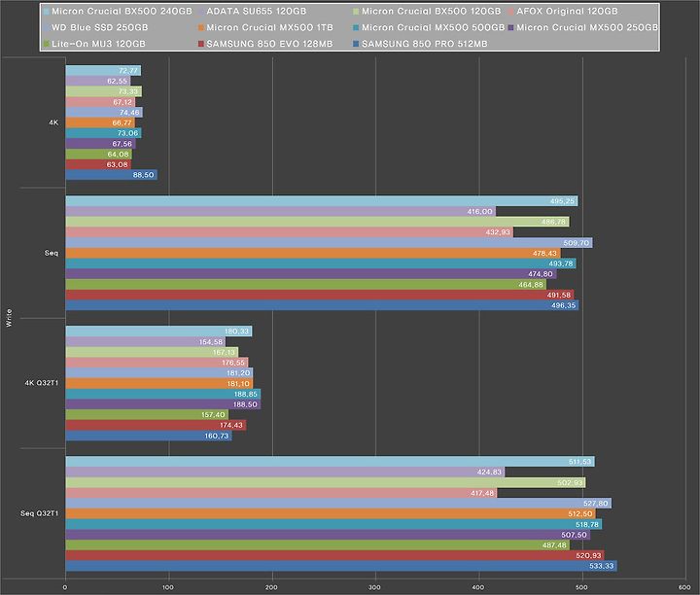Click the 493,78 value label
Screen dimensions: 700x595
click(x=561, y=263)
